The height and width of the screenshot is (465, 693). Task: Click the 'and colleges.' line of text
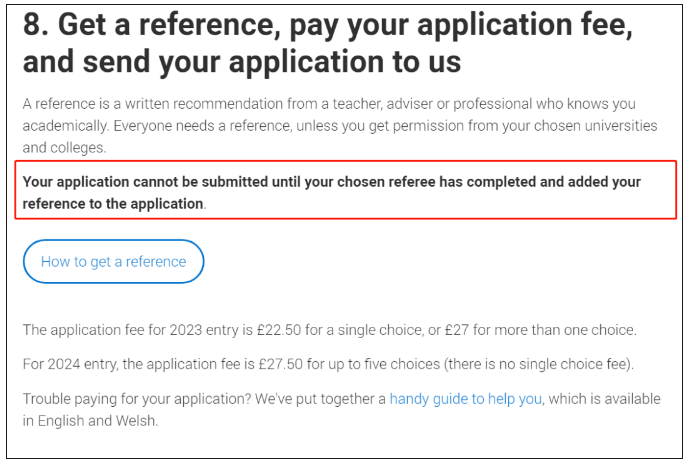pos(65,148)
